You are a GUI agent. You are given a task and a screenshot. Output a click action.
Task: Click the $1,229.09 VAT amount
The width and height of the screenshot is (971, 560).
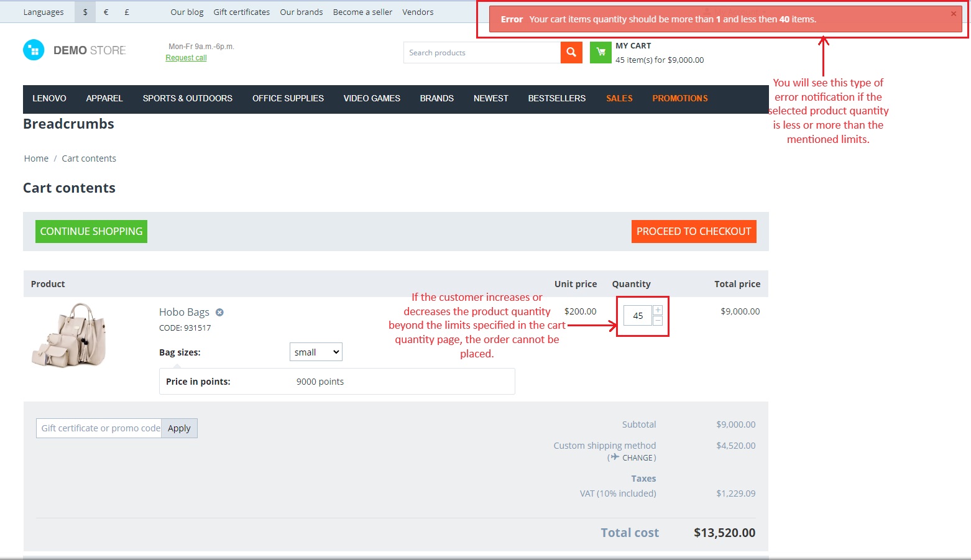point(736,493)
